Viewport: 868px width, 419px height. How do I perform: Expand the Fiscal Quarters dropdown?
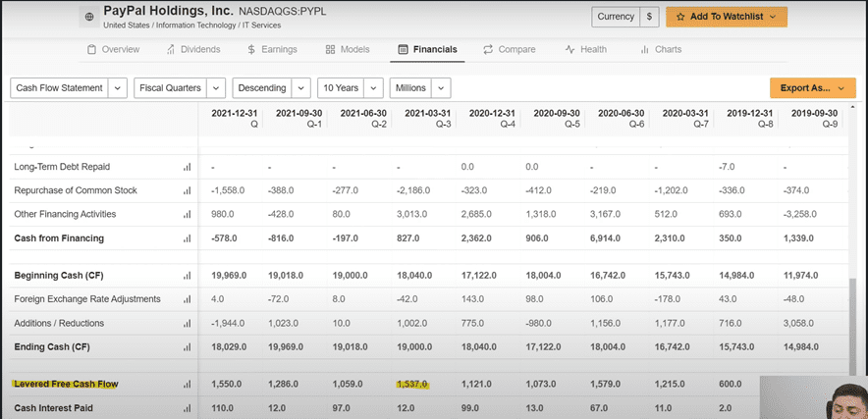(180, 88)
